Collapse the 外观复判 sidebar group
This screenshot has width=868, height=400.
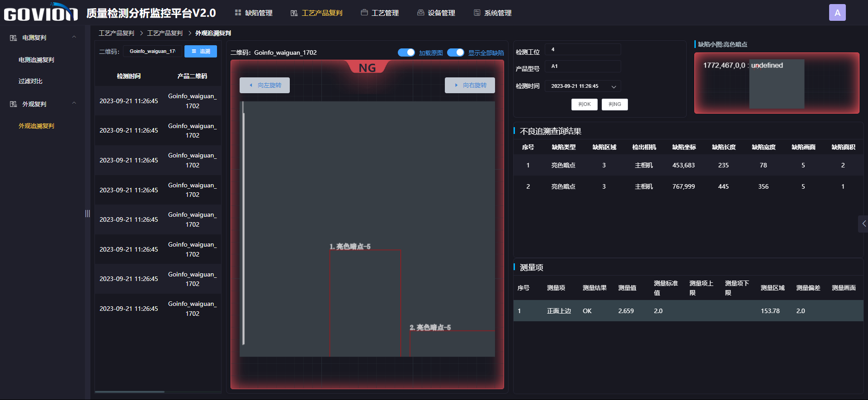coord(74,104)
